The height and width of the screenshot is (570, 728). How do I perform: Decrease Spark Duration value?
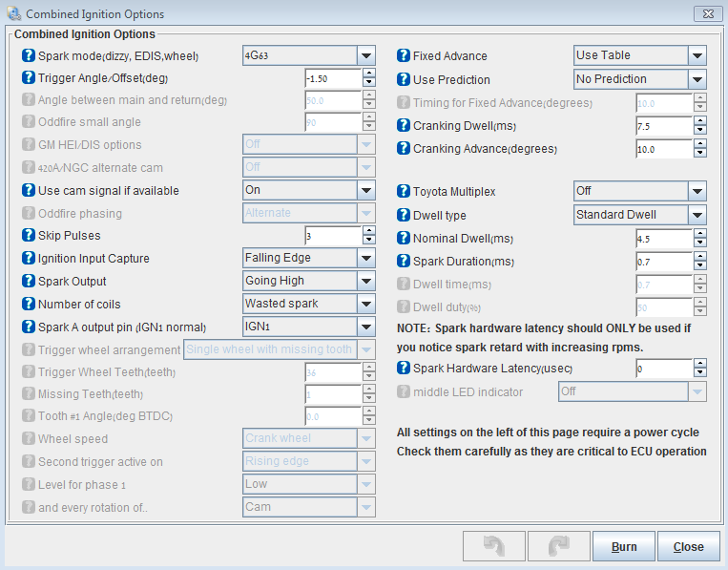[700, 266]
